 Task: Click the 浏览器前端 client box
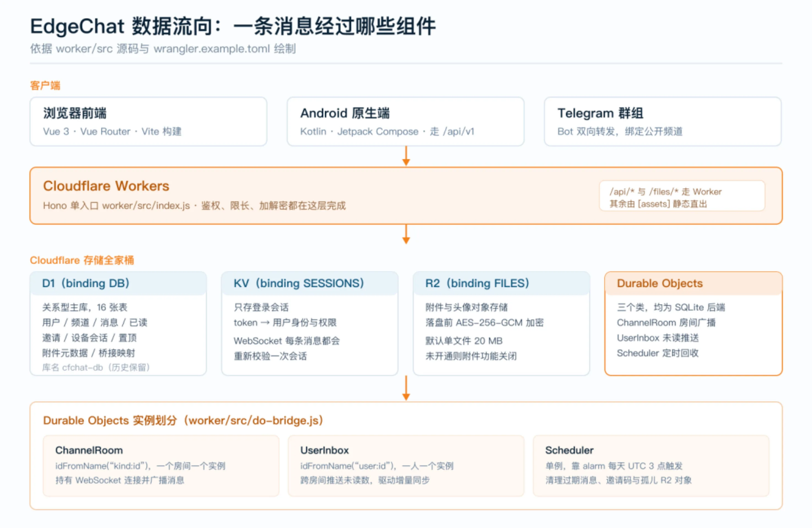coord(148,121)
